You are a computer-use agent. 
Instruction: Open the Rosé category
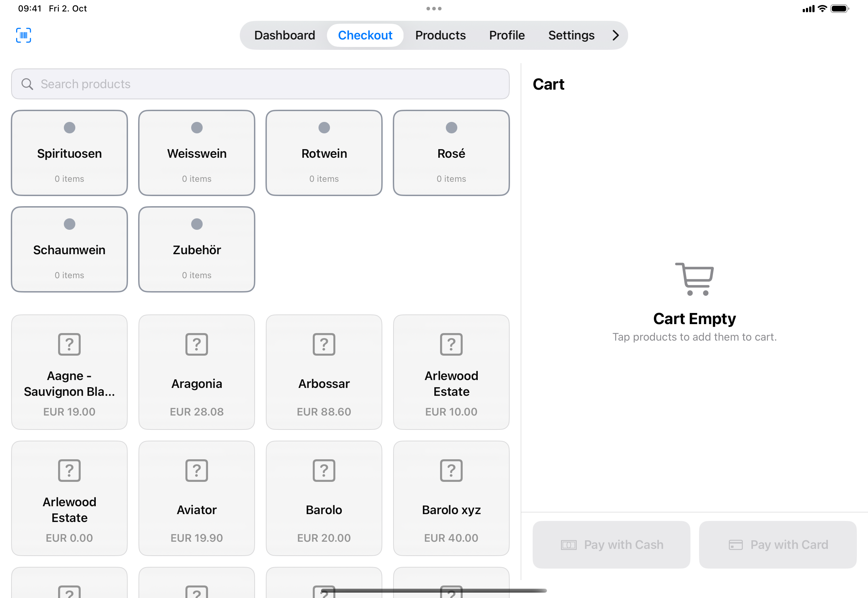click(x=451, y=153)
